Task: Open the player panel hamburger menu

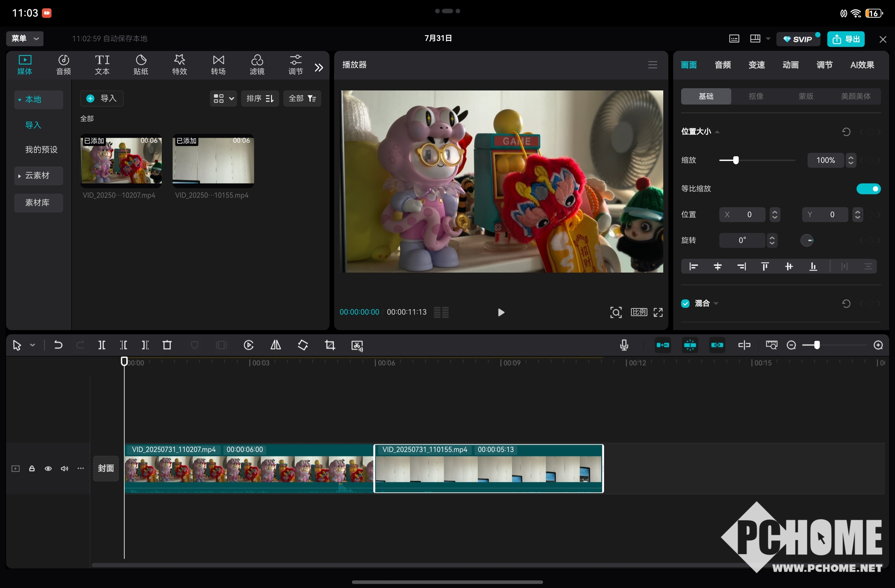Action: click(652, 65)
